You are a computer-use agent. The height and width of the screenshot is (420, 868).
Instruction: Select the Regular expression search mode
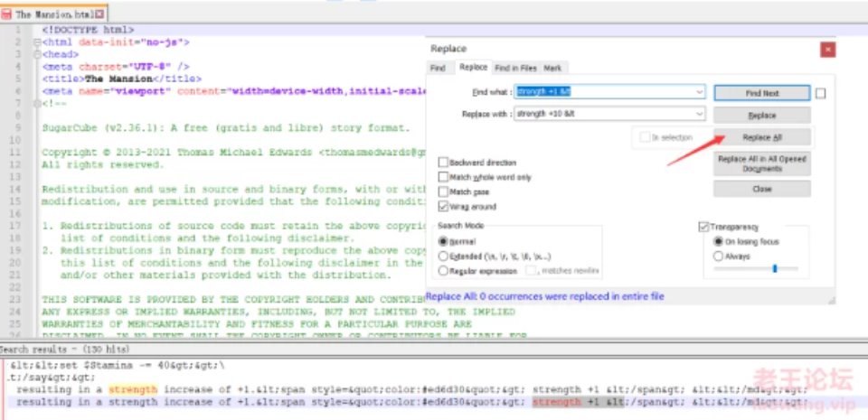[x=443, y=270]
